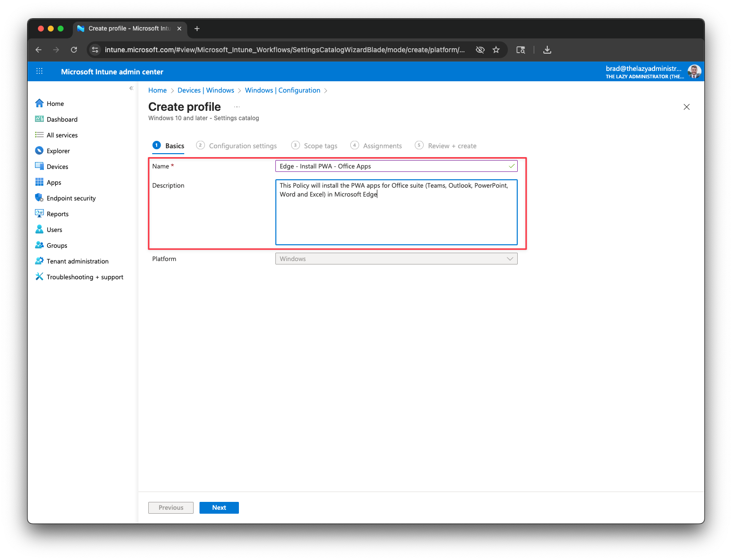This screenshot has height=560, width=732.
Task: Open browser downloads icon
Action: (x=547, y=50)
